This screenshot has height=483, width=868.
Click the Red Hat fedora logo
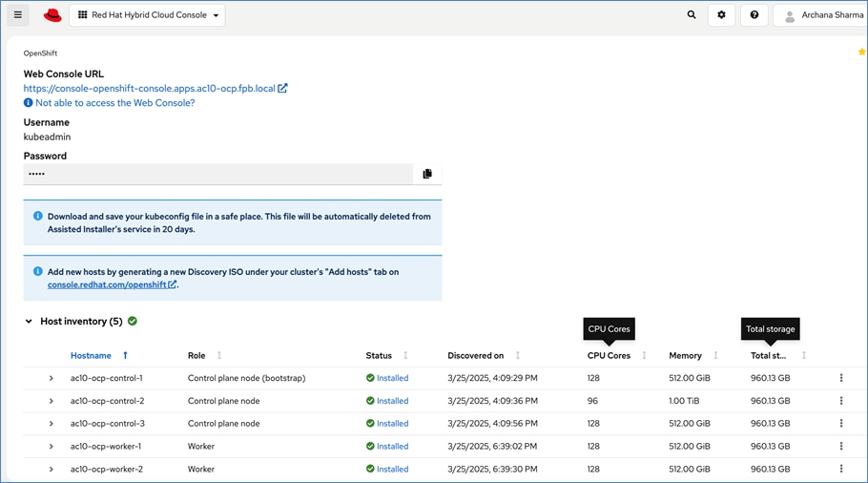52,15
